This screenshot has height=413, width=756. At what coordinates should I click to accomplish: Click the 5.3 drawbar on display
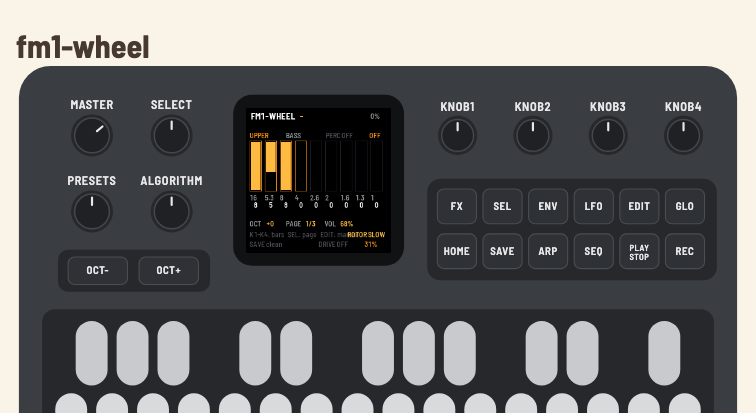271,166
